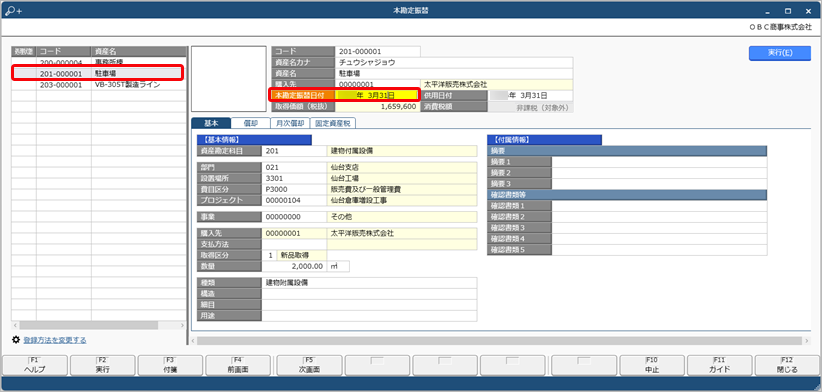This screenshot has width=822, height=392.
Task: Click the F3 付箋 function button
Action: 170,365
